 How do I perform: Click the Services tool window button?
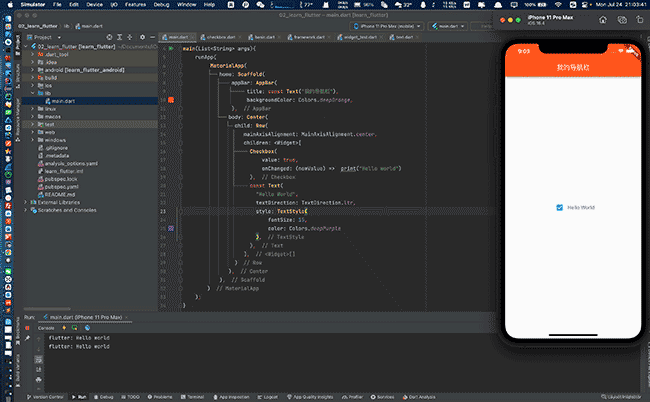(382, 397)
